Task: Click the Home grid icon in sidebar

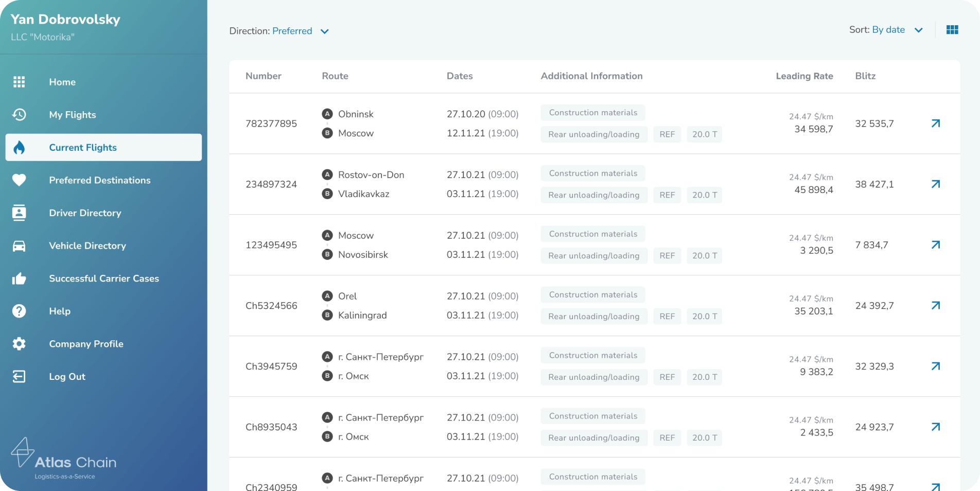Action: point(19,82)
